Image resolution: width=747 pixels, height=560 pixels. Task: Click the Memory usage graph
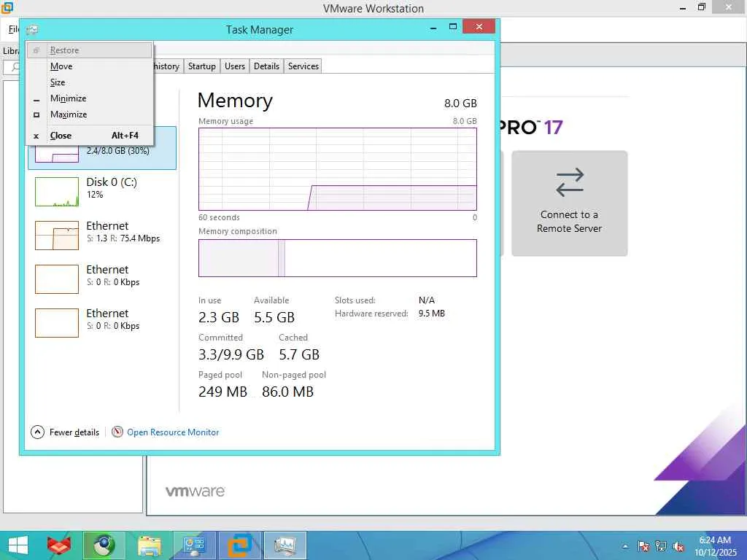tap(337, 169)
